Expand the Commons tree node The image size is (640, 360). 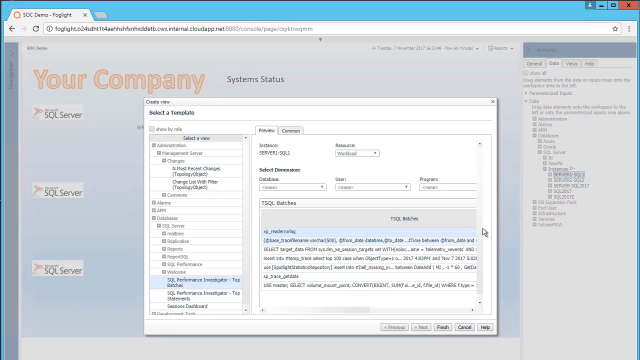click(x=164, y=195)
